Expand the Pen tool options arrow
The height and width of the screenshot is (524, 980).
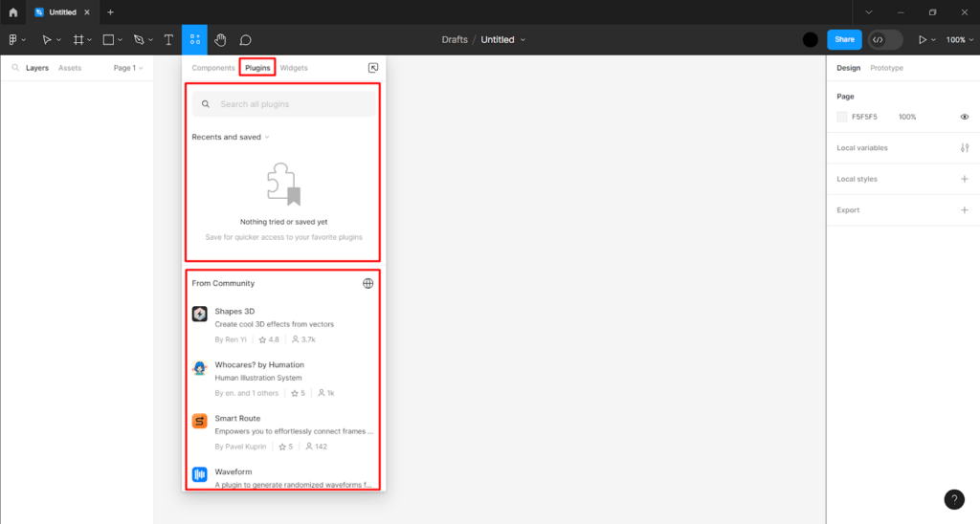coord(150,40)
